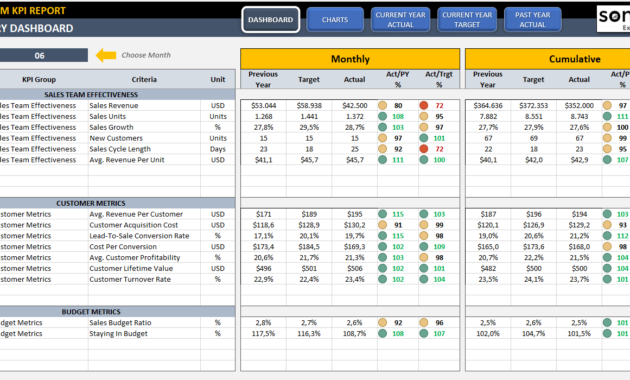This screenshot has height=380, width=630.
Task: Click the green dot in Cost Per Conversion's Monthly Act/Trgt cell
Action: click(423, 247)
